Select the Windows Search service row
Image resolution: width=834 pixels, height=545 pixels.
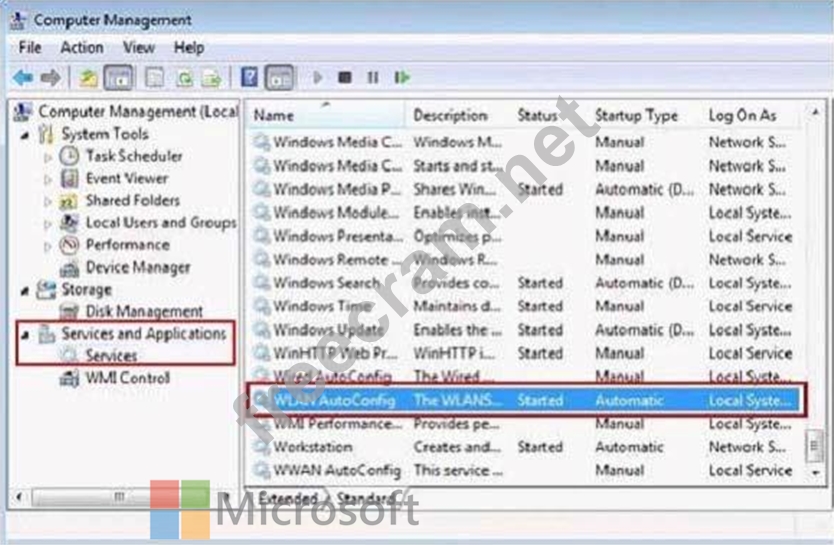524,283
